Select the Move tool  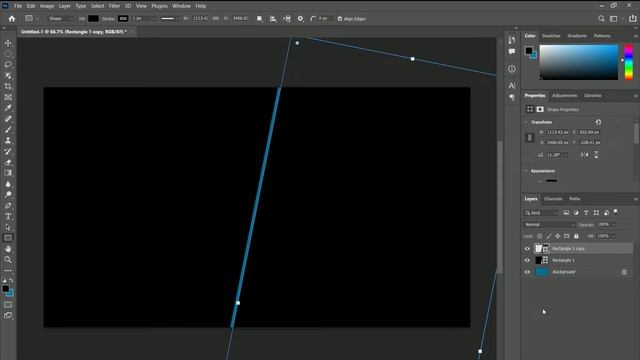click(8, 43)
